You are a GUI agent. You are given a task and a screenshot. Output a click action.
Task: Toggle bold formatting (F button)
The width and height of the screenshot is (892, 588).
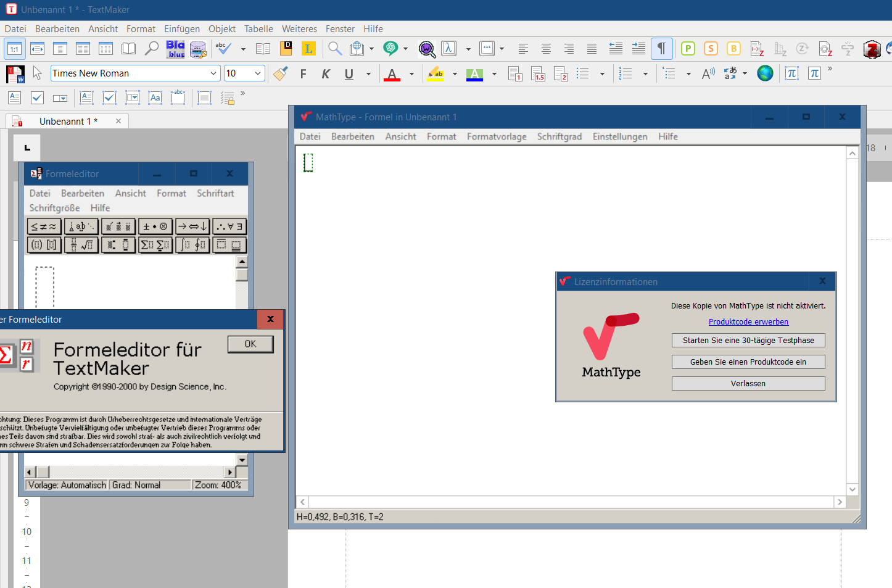pyautogui.click(x=303, y=74)
